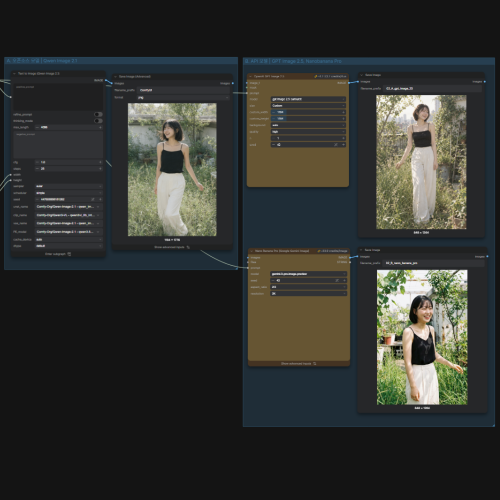
Task: Click the IMAGE output port of Qwen node
Action: pyautogui.click(x=106, y=80)
